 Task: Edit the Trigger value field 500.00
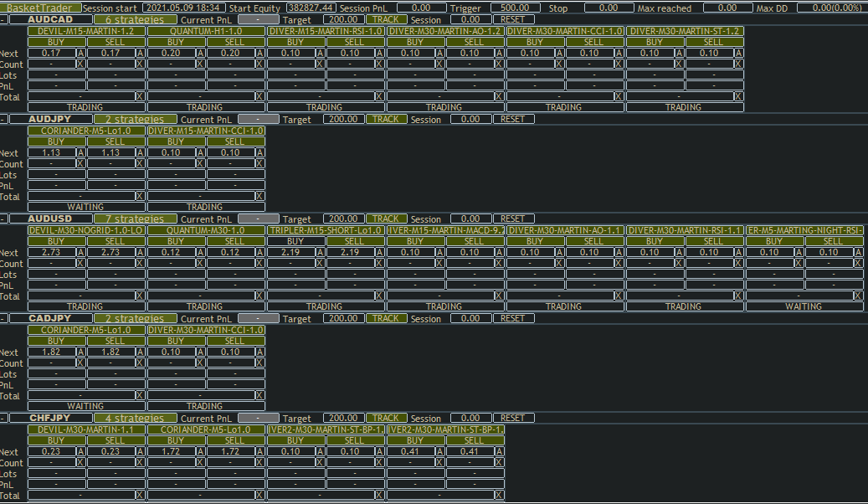pyautogui.click(x=514, y=8)
